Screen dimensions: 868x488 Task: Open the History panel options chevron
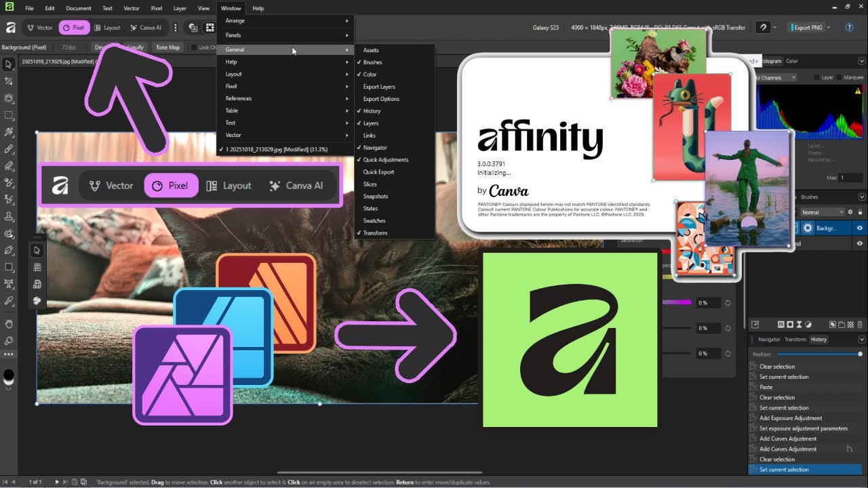862,340
